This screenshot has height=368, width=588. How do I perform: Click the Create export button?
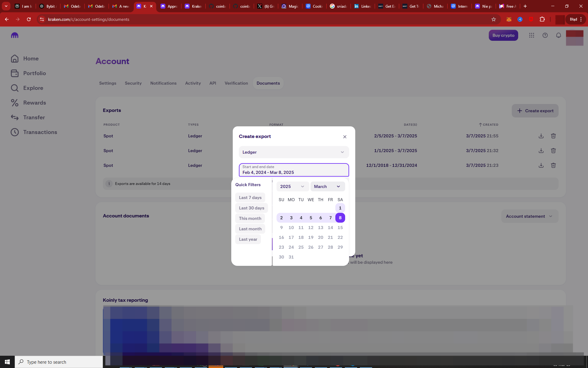pyautogui.click(x=535, y=111)
